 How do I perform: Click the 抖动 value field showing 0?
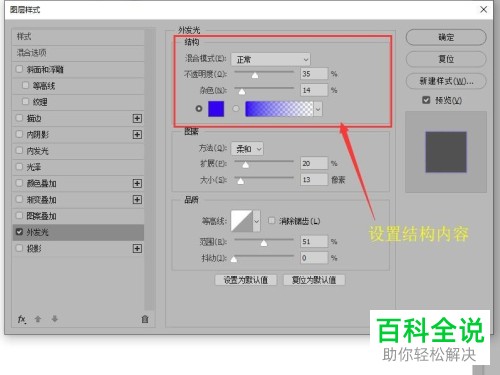click(314, 258)
